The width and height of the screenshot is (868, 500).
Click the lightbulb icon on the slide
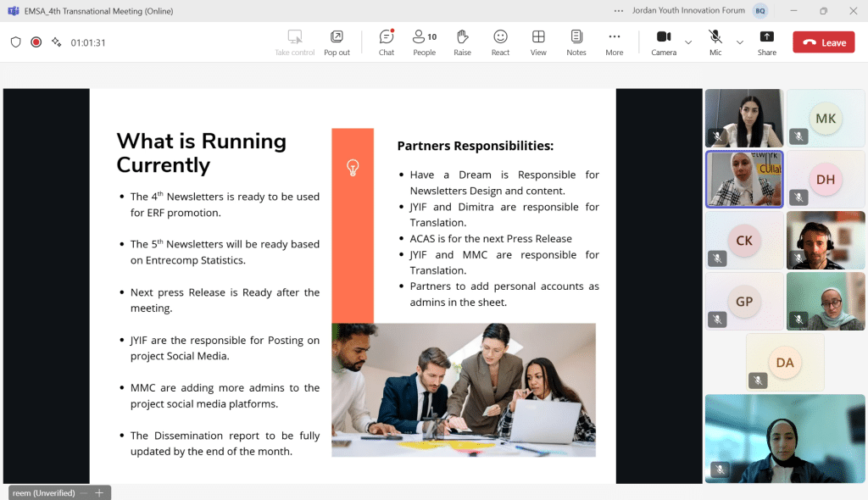(353, 167)
